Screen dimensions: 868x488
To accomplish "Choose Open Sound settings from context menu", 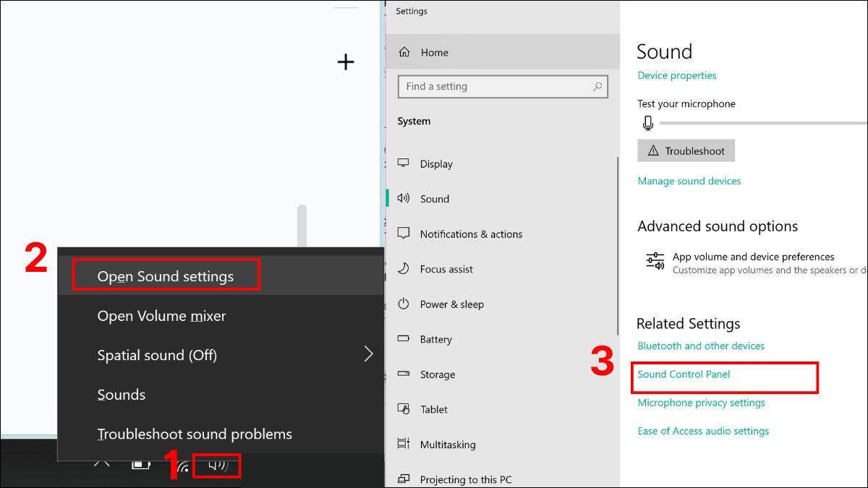I will (166, 276).
